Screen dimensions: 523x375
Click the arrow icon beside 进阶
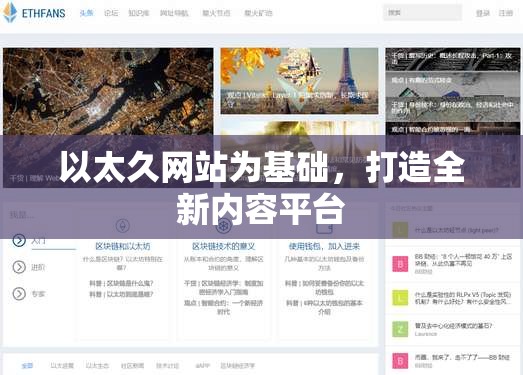(x=19, y=267)
